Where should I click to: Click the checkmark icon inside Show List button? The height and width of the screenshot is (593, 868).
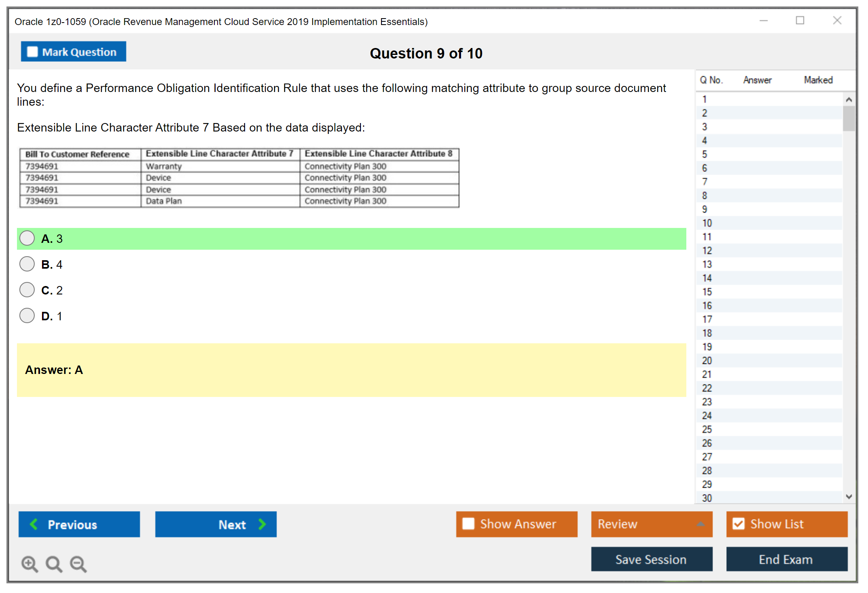(x=739, y=523)
